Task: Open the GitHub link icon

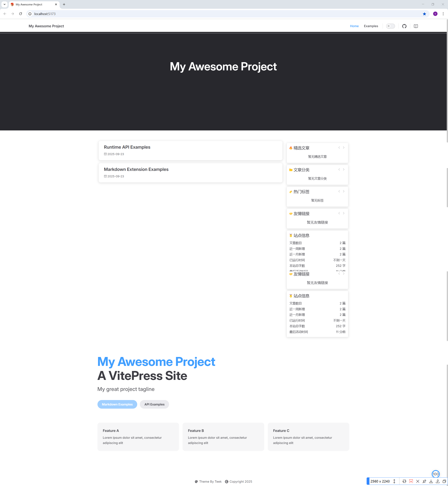Action: click(x=404, y=26)
